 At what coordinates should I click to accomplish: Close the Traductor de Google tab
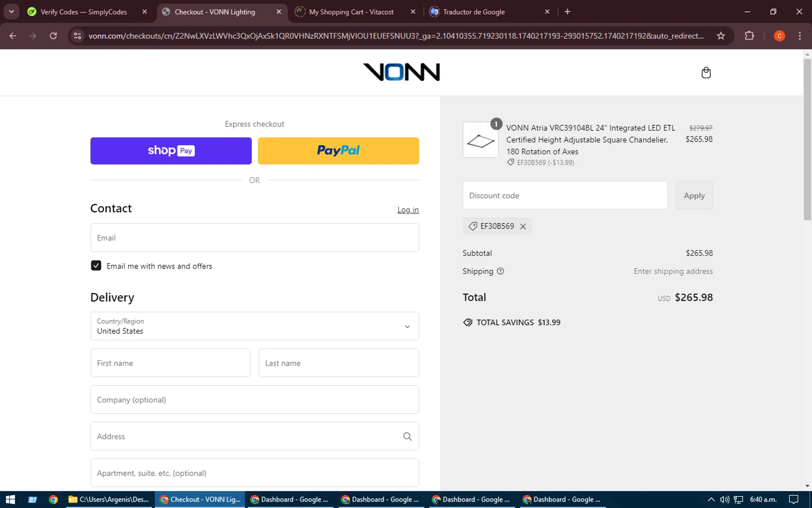tap(547, 11)
